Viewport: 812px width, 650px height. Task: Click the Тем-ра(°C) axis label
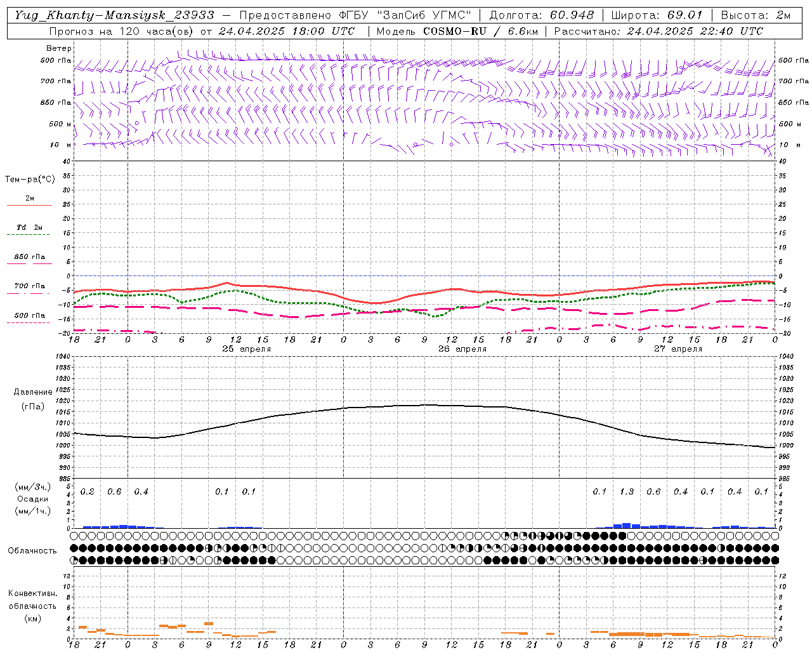30,180
